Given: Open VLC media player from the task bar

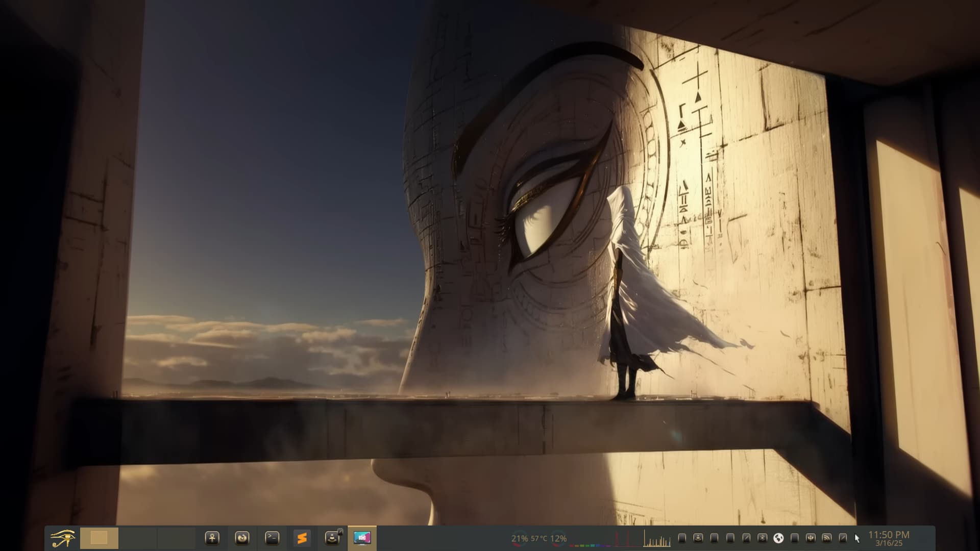Looking at the screenshot, I should [333, 538].
